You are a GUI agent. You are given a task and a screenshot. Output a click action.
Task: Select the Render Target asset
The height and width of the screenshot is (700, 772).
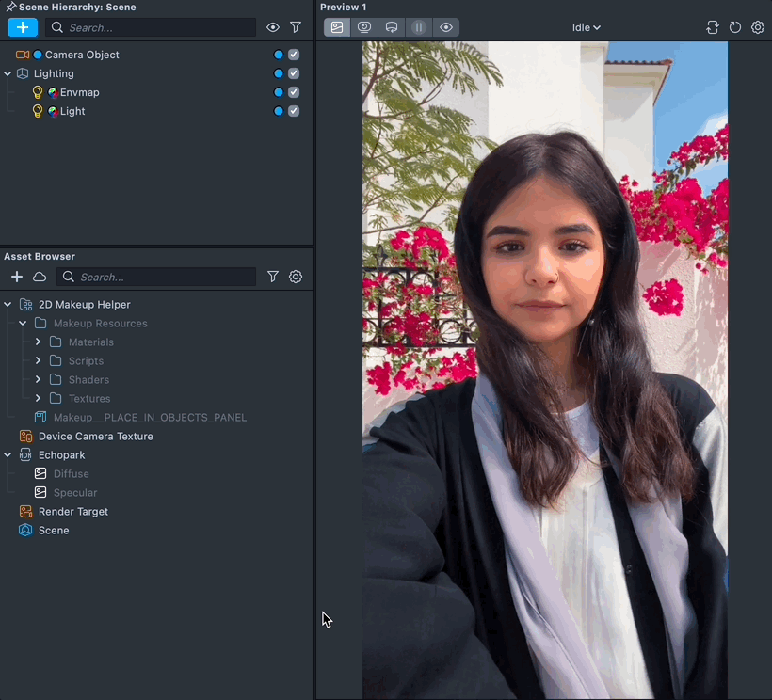[72, 512]
